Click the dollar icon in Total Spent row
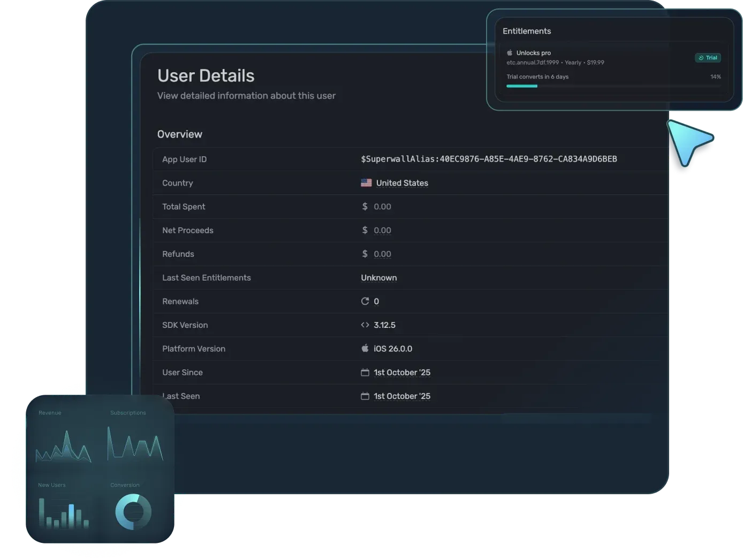The image size is (743, 560). click(365, 206)
